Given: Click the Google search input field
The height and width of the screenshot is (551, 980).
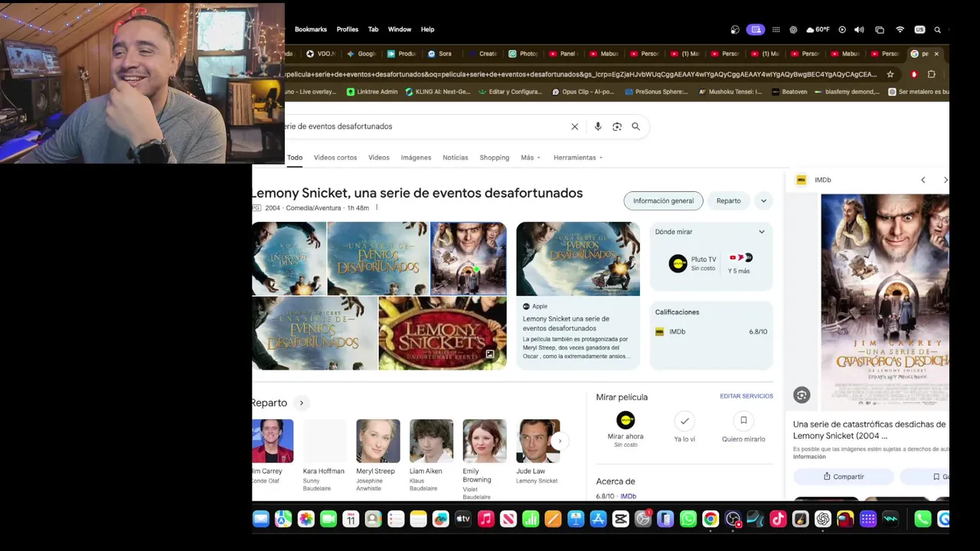Looking at the screenshot, I should pos(425,127).
